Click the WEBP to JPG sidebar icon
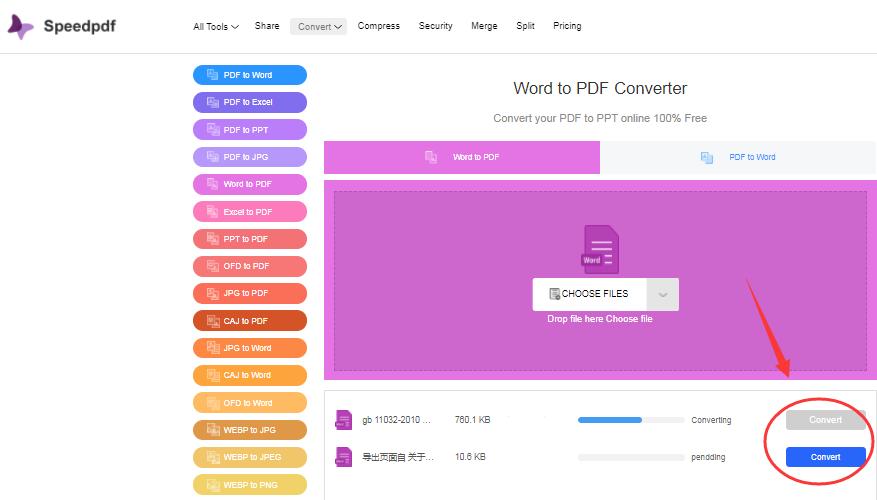The image size is (877, 500). 213,430
